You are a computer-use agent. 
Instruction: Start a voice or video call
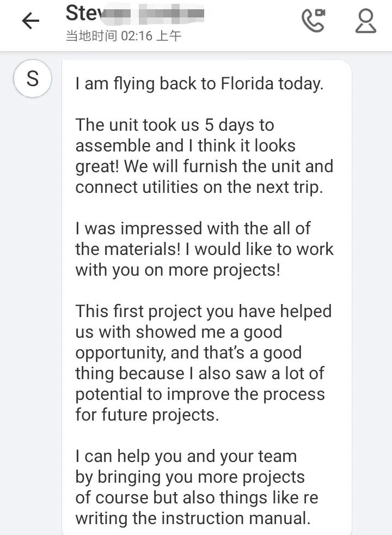(313, 21)
